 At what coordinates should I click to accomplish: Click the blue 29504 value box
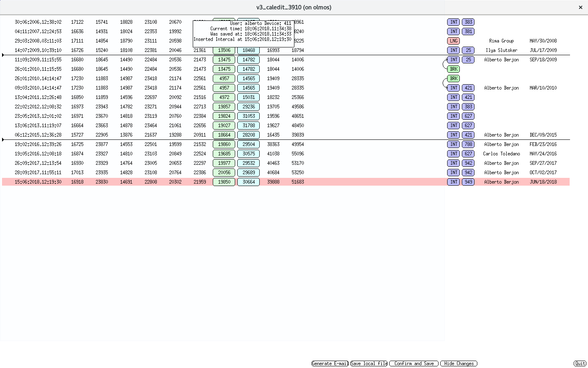point(248,144)
